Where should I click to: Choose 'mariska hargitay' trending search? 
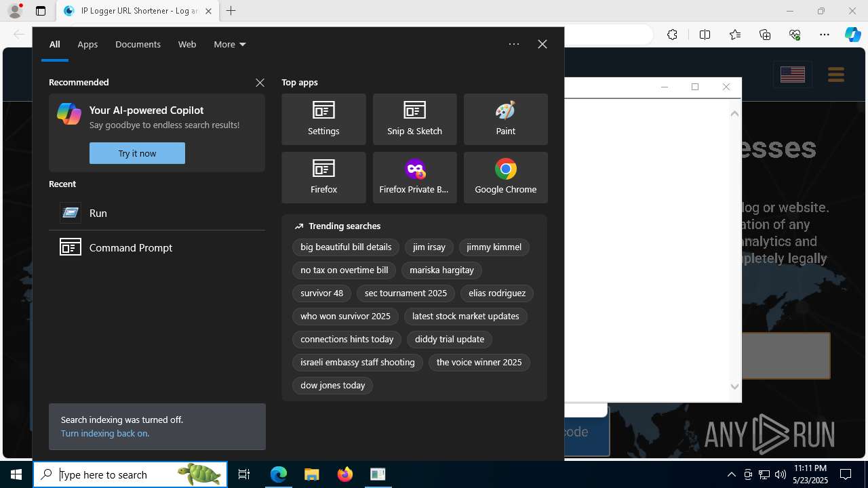[441, 270]
